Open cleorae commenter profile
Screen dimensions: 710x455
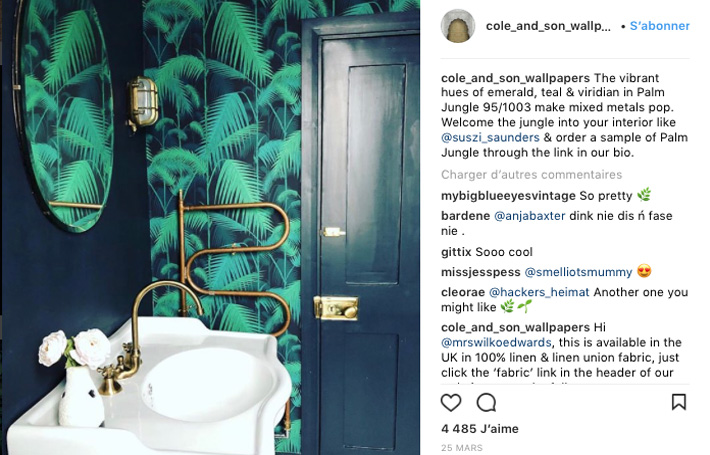pyautogui.click(x=463, y=292)
